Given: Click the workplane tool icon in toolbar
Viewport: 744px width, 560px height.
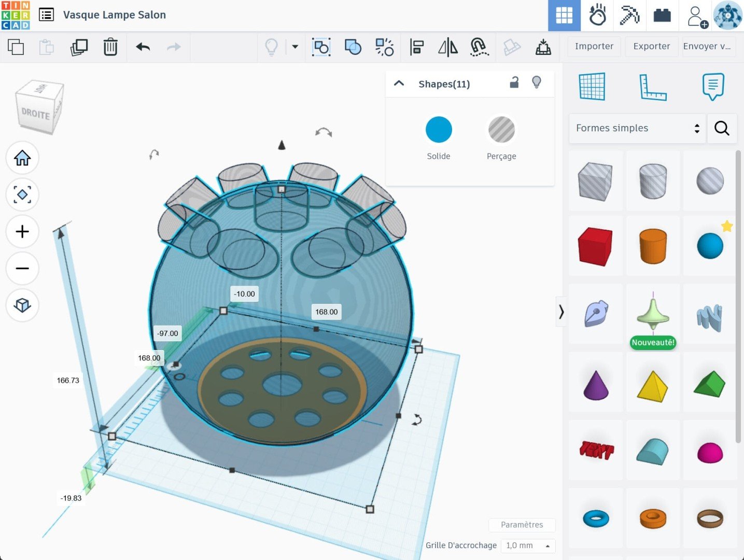Looking at the screenshot, I should (512, 47).
